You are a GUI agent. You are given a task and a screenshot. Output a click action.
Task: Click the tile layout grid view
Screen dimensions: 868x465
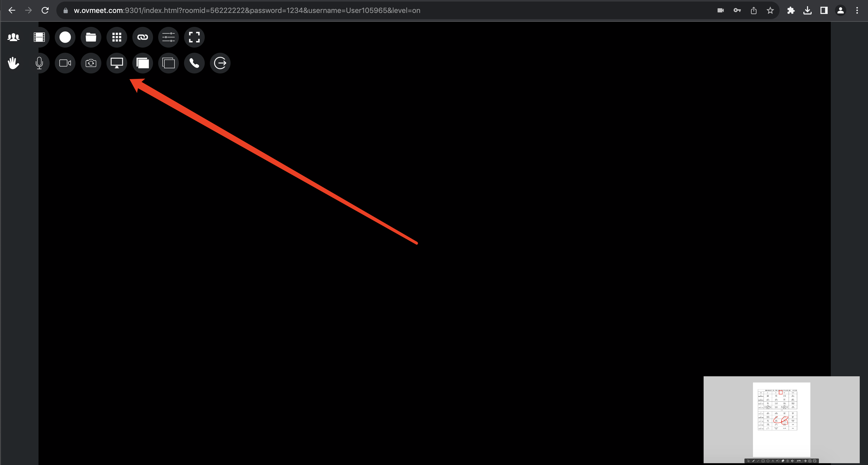click(117, 37)
